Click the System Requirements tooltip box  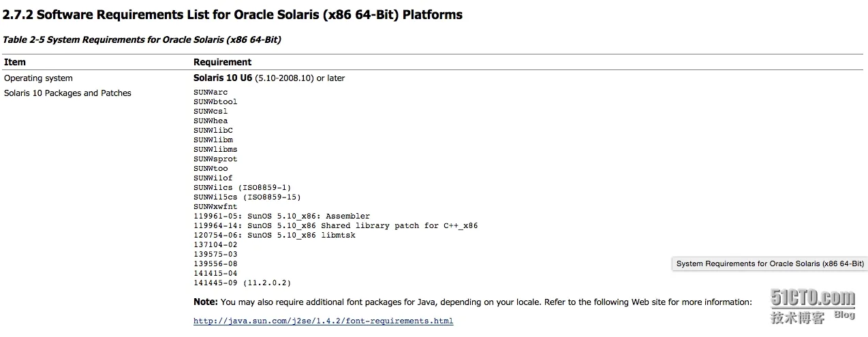pyautogui.click(x=770, y=263)
